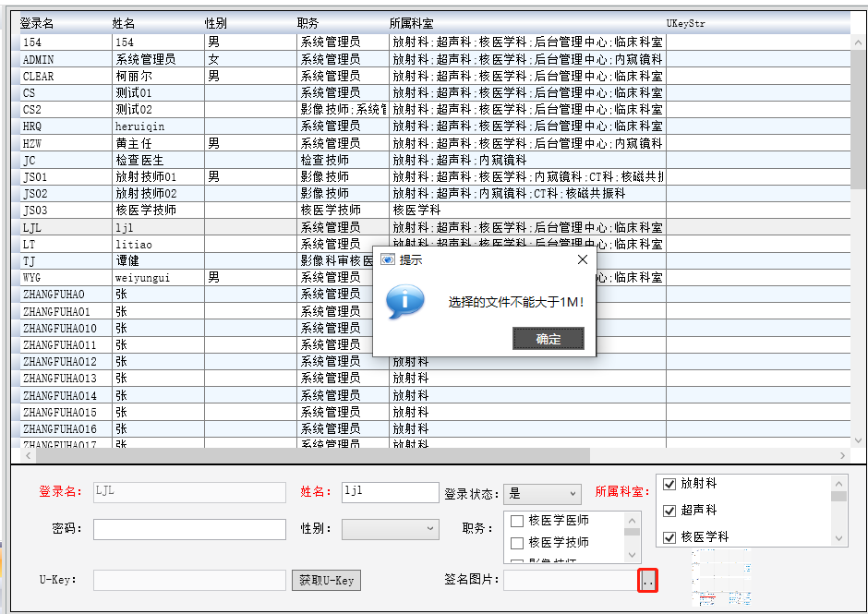The image size is (868, 614).
Task: Click the 姓名 text field
Action: [390, 492]
